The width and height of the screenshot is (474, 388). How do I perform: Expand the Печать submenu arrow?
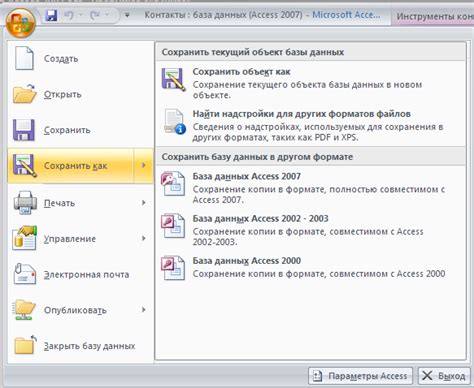(144, 202)
